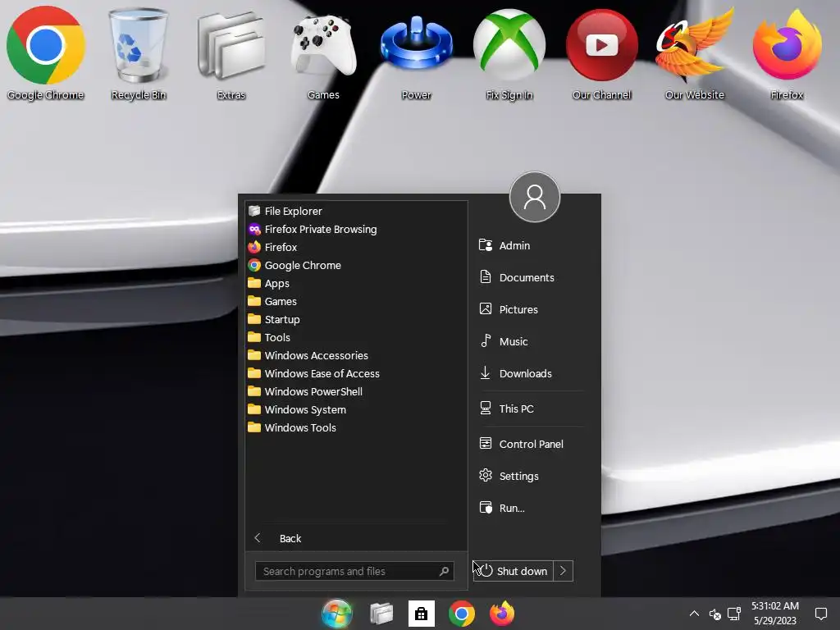The width and height of the screenshot is (840, 630).
Task: Open File Explorer in the programs list
Action: coord(356,211)
